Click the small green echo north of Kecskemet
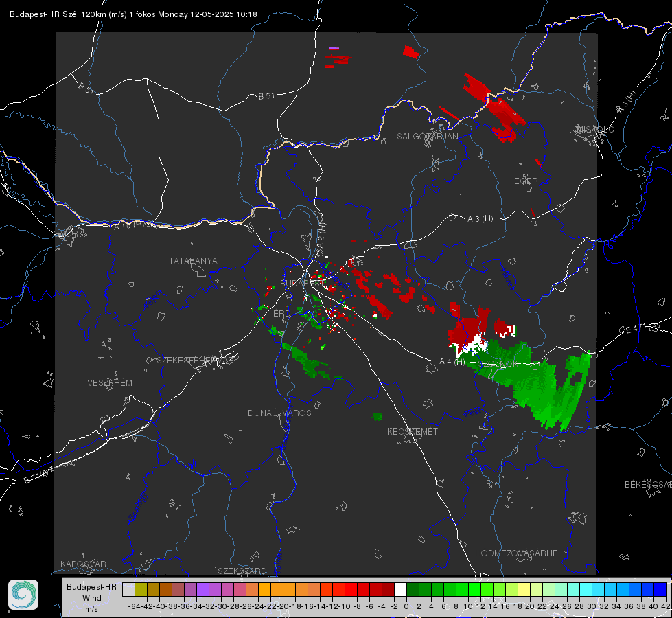This screenshot has width=672, height=618. pyautogui.click(x=377, y=416)
